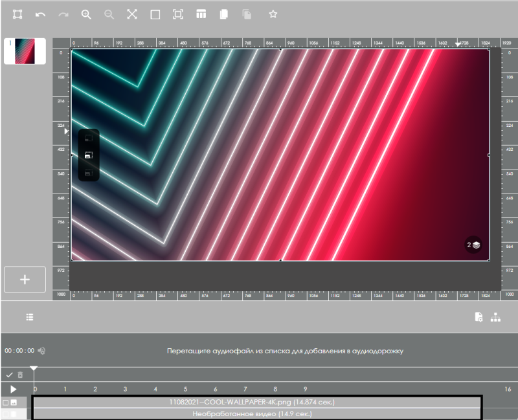Click the zoom in magnifier icon

[86, 14]
